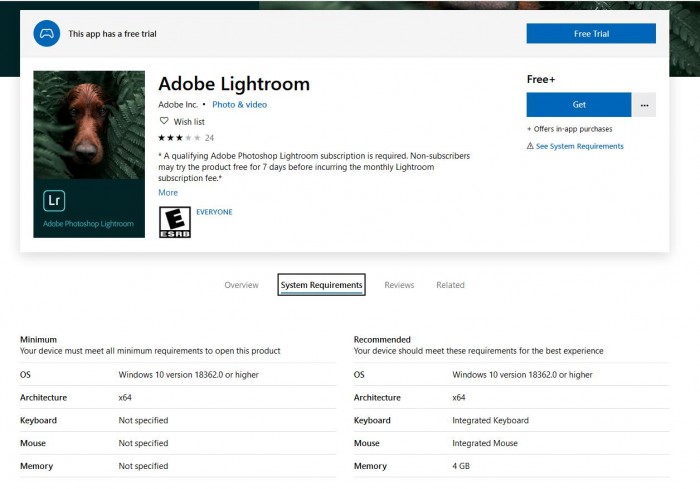Viewport: 700px width, 489px height.
Task: Click the subscription description paragraph
Action: coord(314,167)
